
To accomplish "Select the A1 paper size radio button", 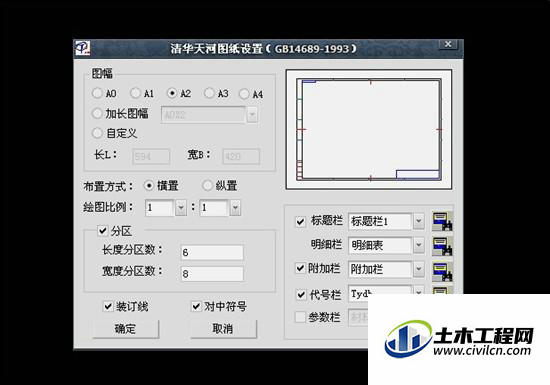I will (135, 93).
